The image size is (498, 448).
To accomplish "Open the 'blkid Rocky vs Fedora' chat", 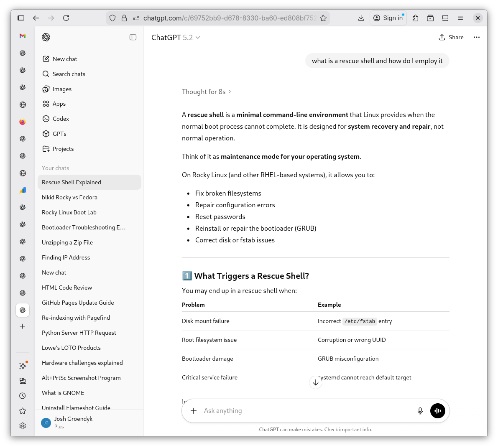I will pyautogui.click(x=69, y=197).
